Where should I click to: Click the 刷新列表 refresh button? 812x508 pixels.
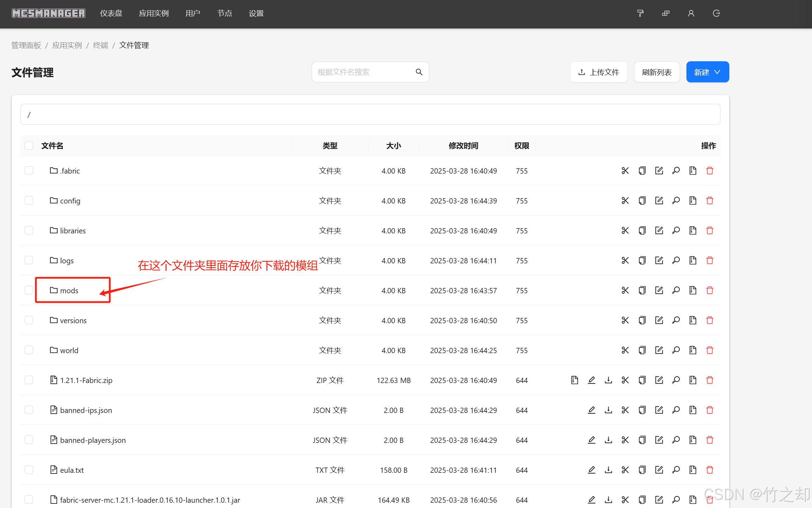pyautogui.click(x=656, y=72)
